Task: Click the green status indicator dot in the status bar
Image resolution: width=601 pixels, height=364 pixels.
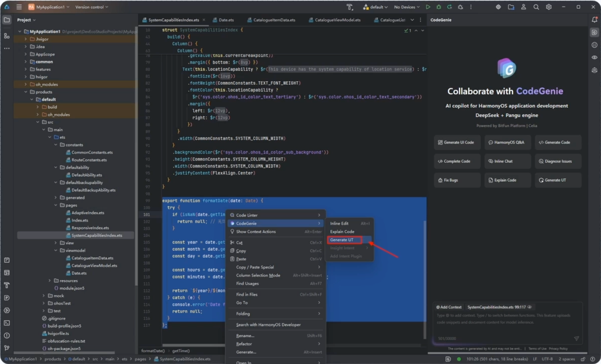Action: pos(459,359)
